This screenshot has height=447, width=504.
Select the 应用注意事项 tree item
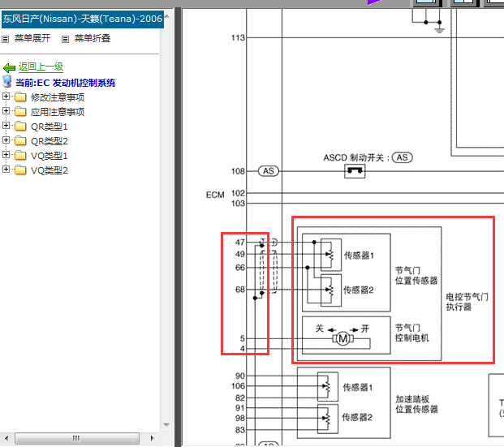click(58, 112)
